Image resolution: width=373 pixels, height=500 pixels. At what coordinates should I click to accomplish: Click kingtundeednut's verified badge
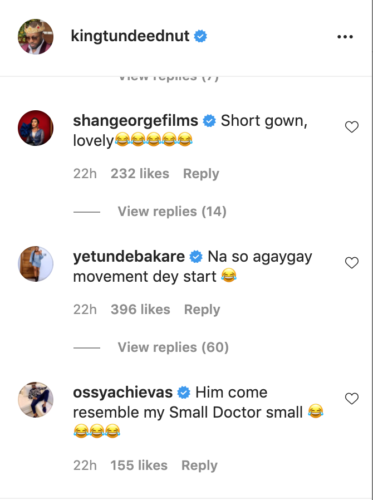click(200, 36)
